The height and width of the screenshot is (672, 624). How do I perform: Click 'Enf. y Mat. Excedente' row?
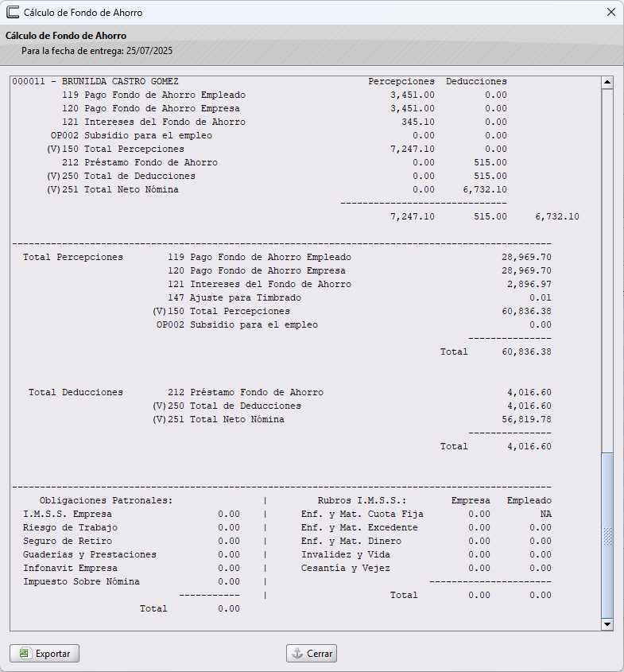[x=427, y=527]
